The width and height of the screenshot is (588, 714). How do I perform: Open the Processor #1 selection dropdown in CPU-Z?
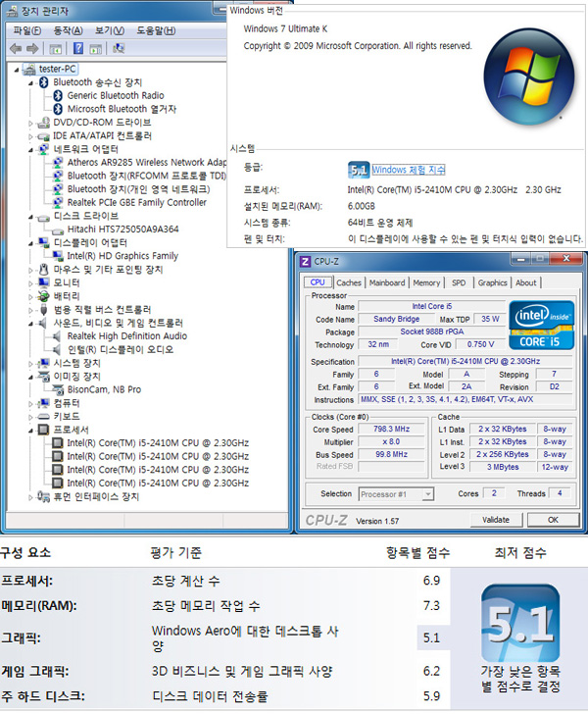[x=427, y=493]
